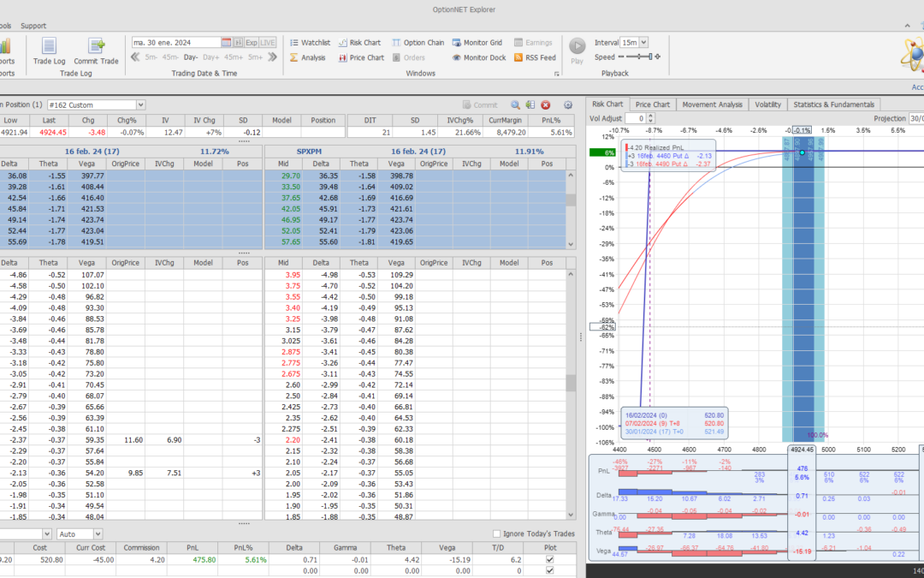Screen dimensions: 924x578
Task: Click the red delete position icon
Action: coord(546,104)
